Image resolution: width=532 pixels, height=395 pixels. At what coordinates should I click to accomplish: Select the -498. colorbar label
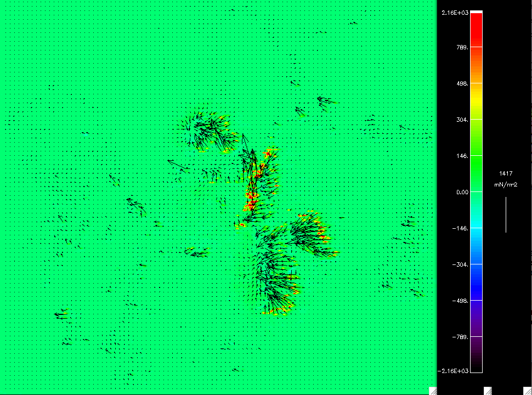pos(460,301)
